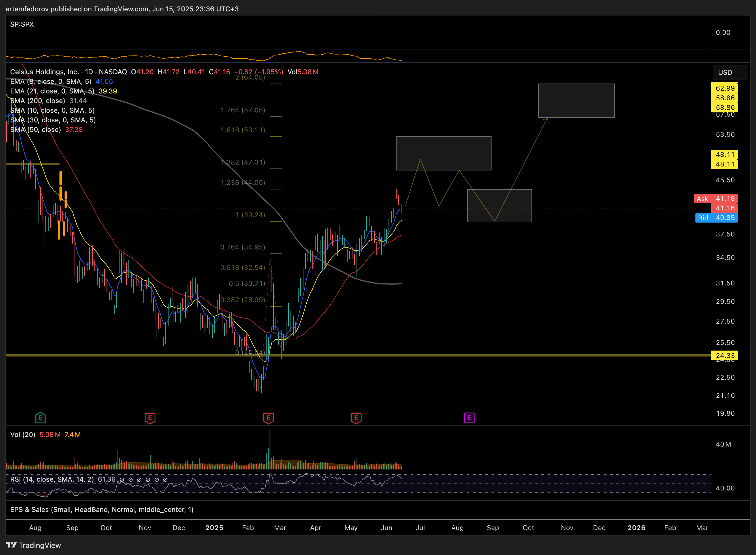Select the EMA (8, close, 0, SMA, 5) legend
Screen dimensions: 756x555
click(x=51, y=81)
